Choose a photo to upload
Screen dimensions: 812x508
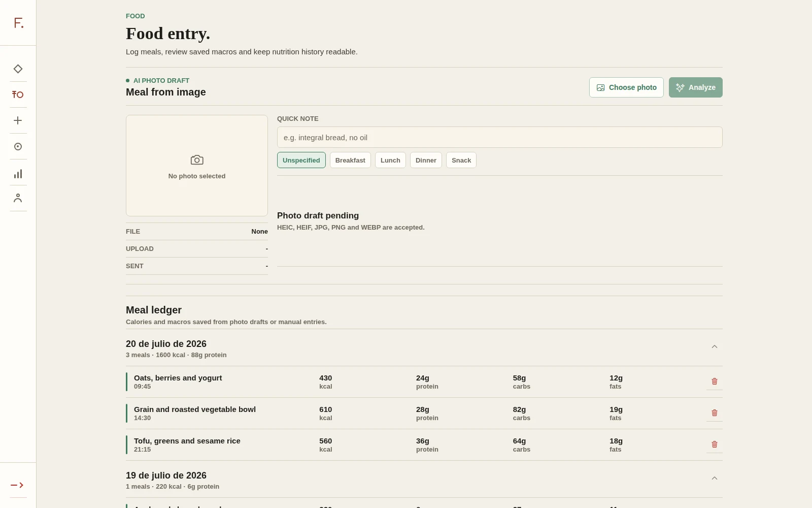tap(626, 87)
